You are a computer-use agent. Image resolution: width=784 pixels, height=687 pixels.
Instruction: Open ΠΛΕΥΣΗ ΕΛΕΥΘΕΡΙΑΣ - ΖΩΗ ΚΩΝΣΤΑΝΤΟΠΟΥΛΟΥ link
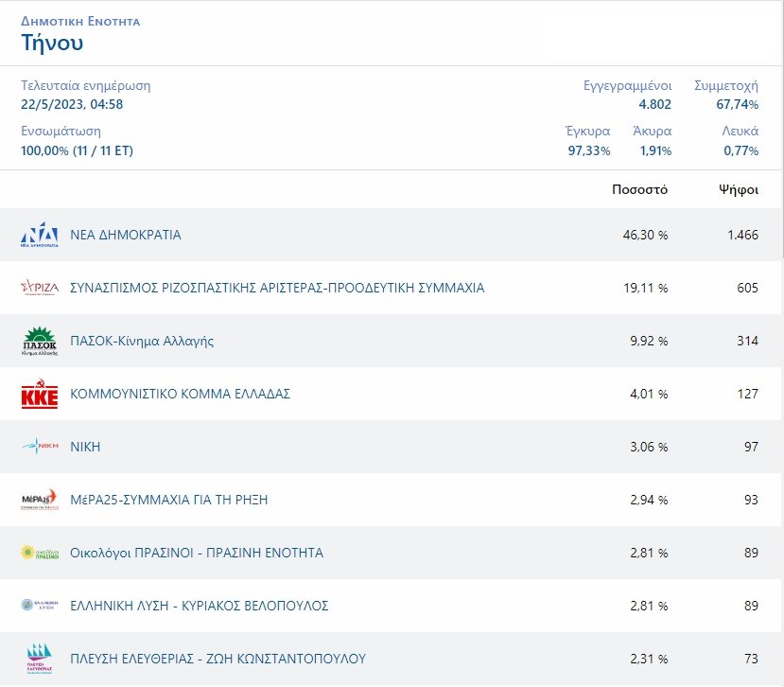(x=218, y=659)
